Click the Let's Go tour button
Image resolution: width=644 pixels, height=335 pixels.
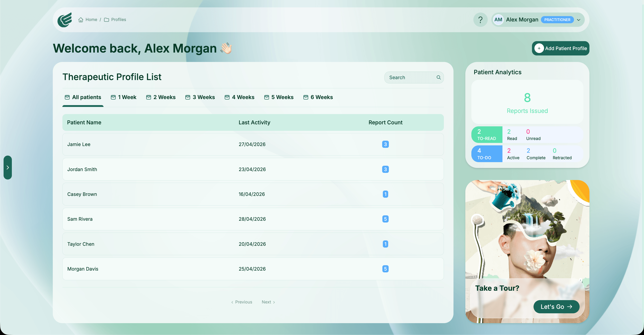[x=556, y=307]
